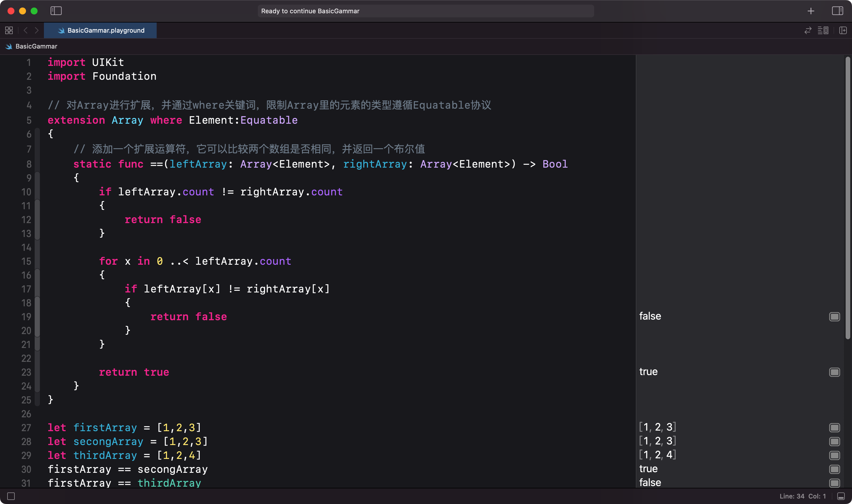The height and width of the screenshot is (504, 852).
Task: Toggle the inspector panel at top right
Action: [837, 11]
